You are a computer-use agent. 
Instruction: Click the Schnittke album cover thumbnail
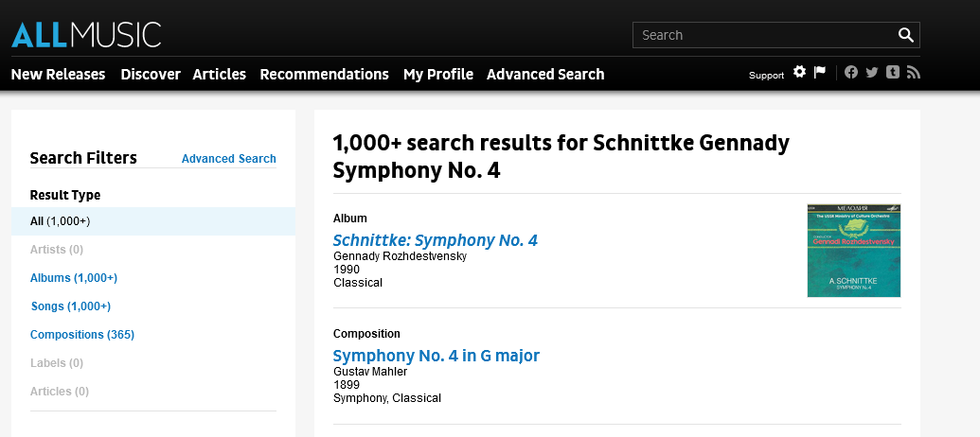853,251
